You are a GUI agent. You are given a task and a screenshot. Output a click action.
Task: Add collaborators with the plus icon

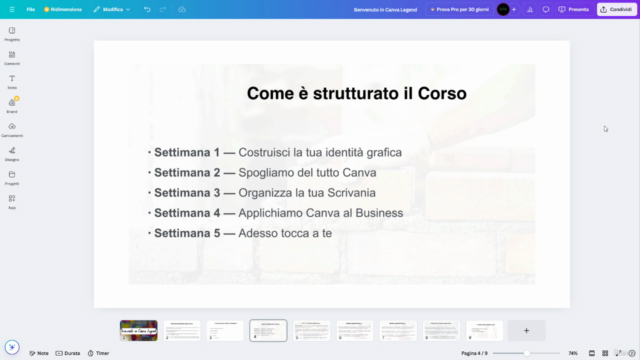point(514,9)
